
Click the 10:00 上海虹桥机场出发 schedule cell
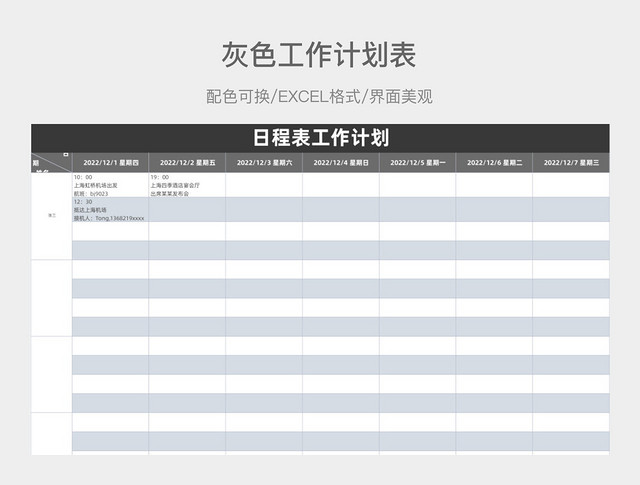(111, 185)
